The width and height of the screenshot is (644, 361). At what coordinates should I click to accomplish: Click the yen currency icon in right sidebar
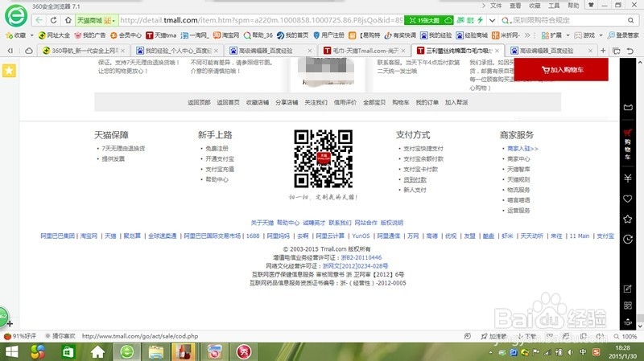pos(628,178)
